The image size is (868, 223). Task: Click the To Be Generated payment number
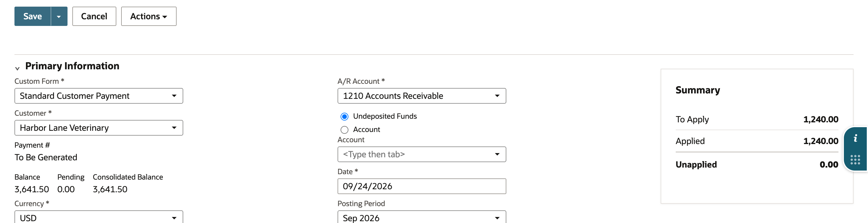(x=46, y=157)
